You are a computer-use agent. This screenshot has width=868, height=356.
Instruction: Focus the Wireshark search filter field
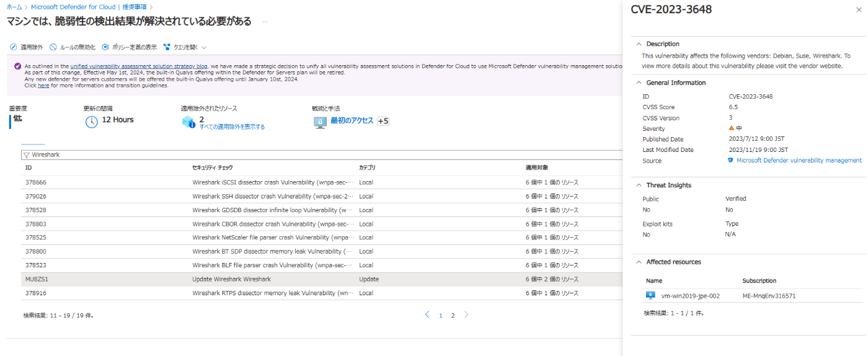coord(321,155)
